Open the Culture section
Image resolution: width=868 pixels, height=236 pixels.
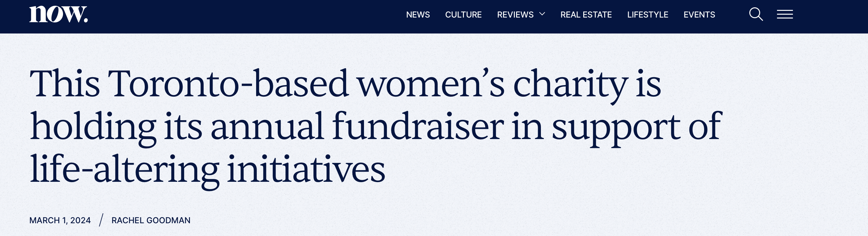pyautogui.click(x=463, y=15)
